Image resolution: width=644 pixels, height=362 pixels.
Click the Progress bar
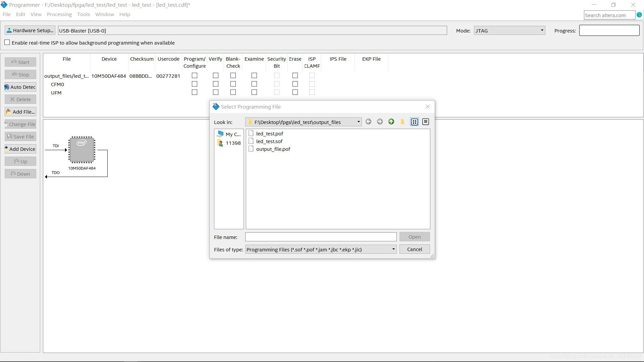(x=609, y=30)
